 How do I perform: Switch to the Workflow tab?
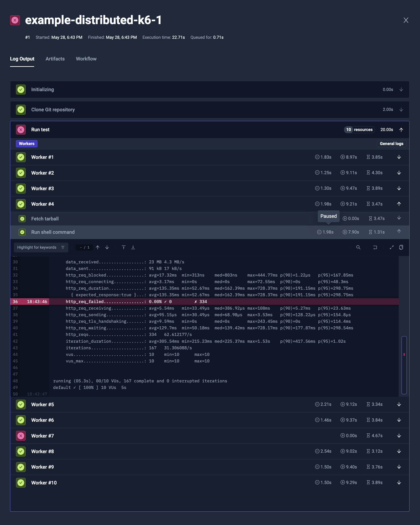pos(86,59)
